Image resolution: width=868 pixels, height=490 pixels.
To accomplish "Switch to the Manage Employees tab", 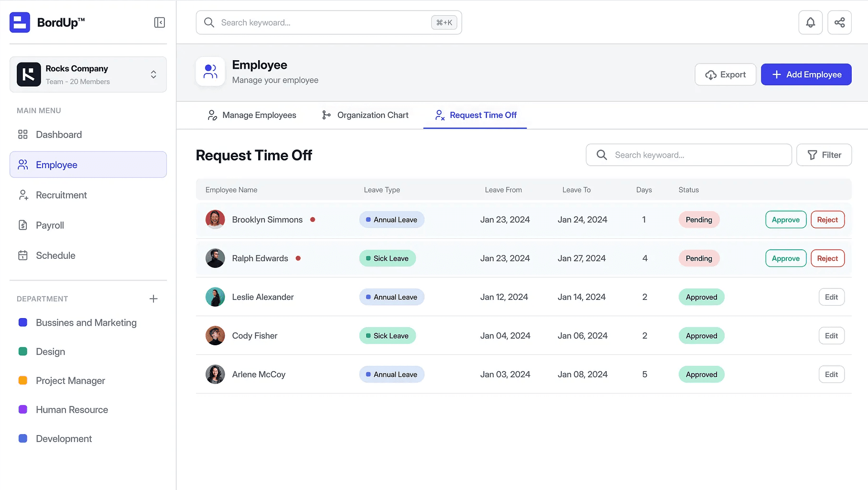I will (259, 115).
